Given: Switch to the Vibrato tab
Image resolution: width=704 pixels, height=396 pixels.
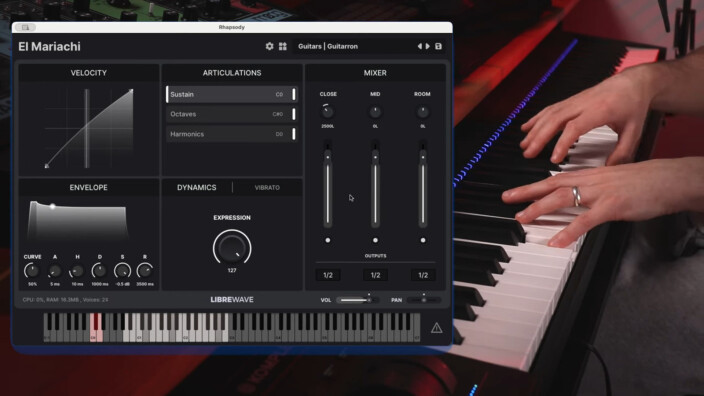Looking at the screenshot, I should tap(267, 188).
